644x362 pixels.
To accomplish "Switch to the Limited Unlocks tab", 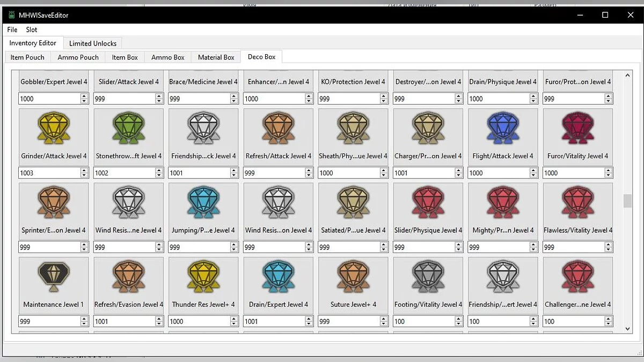I will coord(93,43).
